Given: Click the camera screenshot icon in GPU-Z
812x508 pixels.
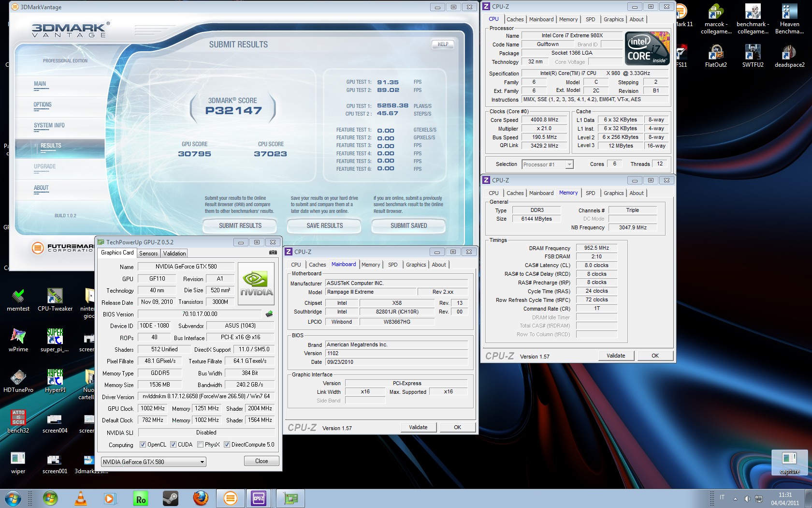Looking at the screenshot, I should pos(273,253).
